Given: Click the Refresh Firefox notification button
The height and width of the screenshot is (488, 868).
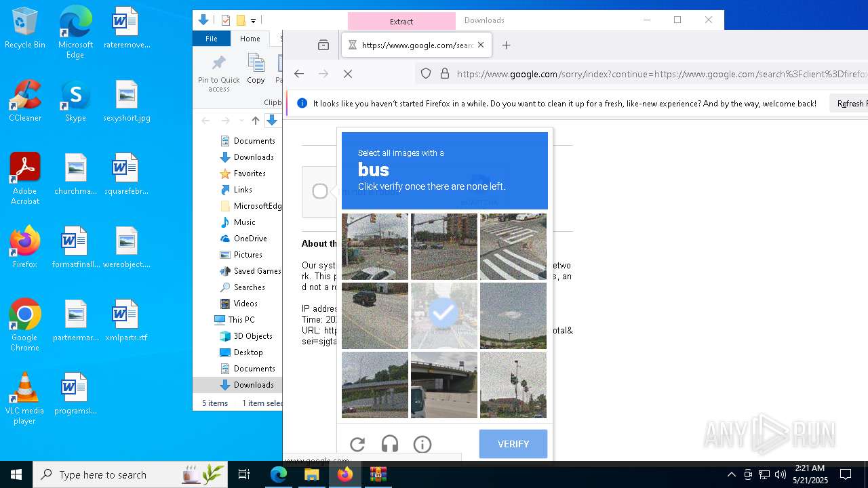Looking at the screenshot, I should tap(850, 104).
